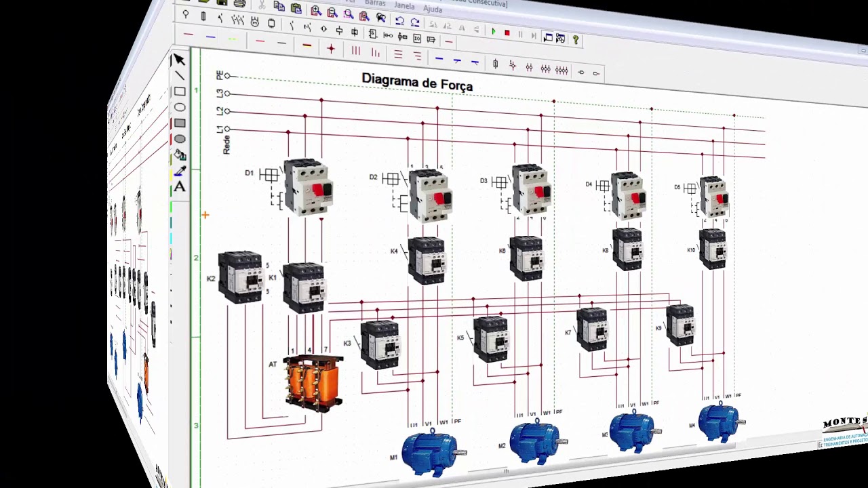Zoom out with the minus magnifier icon

coord(332,12)
